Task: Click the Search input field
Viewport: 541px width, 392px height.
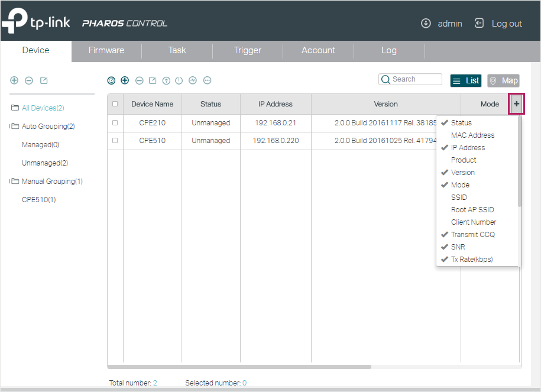Action: pos(410,79)
